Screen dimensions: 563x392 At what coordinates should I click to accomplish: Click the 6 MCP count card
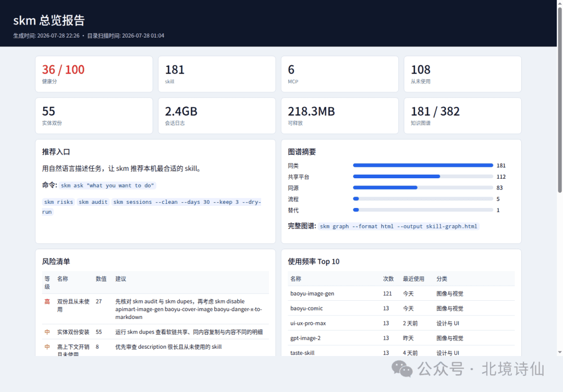[340, 74]
